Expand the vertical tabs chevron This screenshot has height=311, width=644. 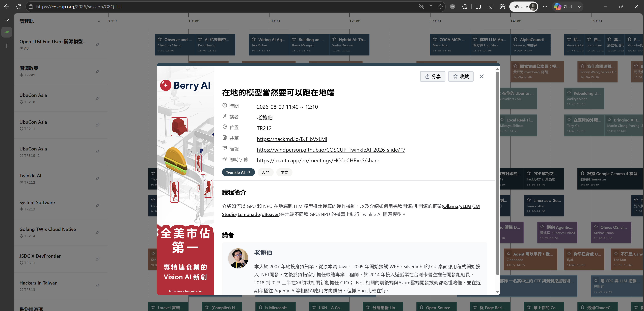click(7, 20)
